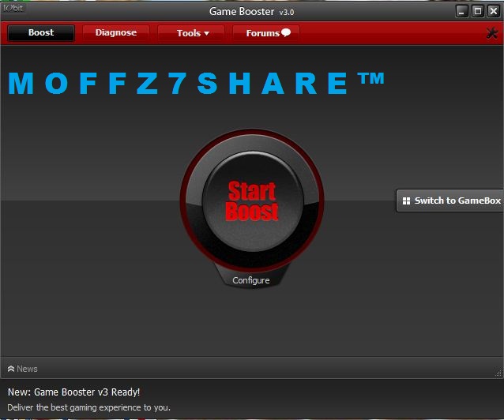The image size is (504, 420).
Task: Click the IObit logo in title bar
Action: (13, 8)
